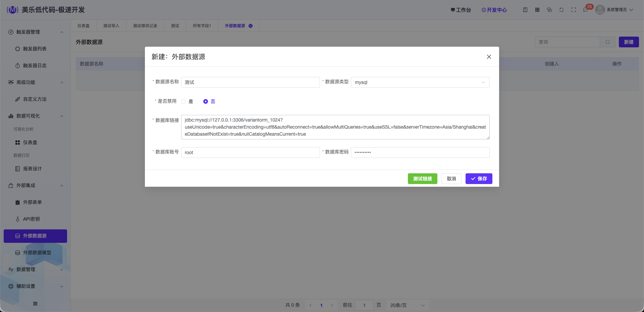The image size is (644, 312).
Task: Switch to the 测试修改记录 tab
Action: click(145, 26)
